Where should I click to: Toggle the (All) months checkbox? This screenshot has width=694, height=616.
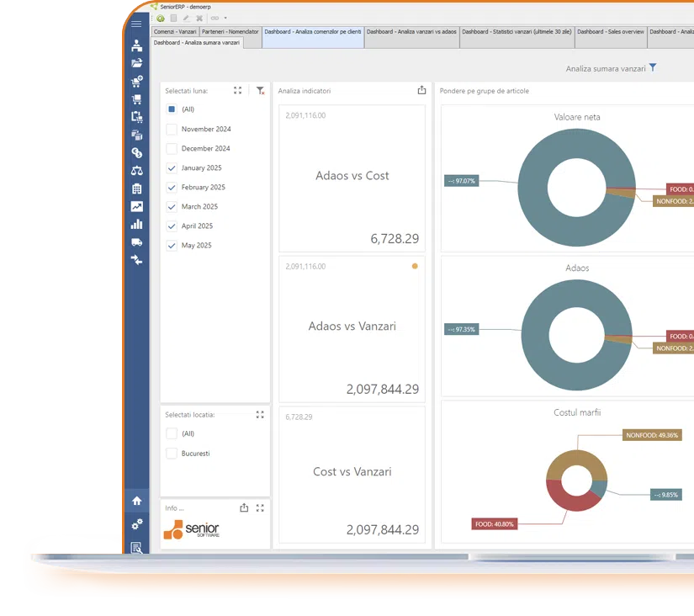[172, 109]
